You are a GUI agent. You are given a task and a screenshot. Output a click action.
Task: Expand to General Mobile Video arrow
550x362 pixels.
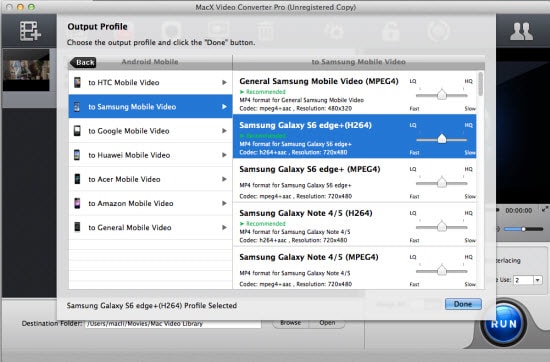[x=224, y=227]
